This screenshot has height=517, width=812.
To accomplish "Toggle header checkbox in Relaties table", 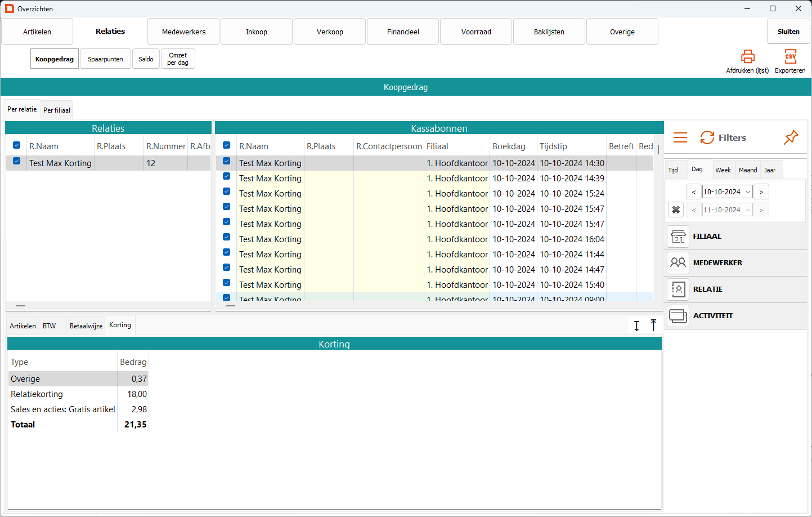I will (x=17, y=145).
